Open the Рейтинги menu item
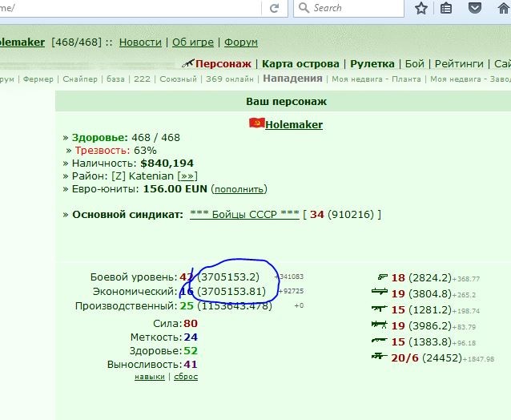Viewport: 511px width, 420px height. click(459, 64)
